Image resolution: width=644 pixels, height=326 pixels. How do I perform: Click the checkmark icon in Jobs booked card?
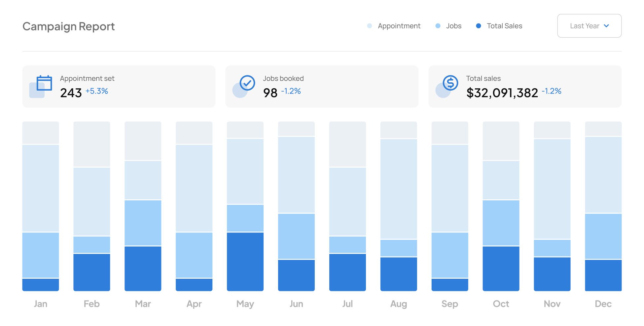[x=247, y=83]
